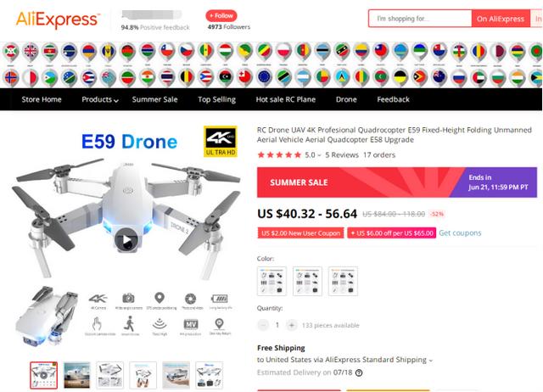Click the search input field
Image resolution: width=543 pixels, height=392 pixels.
coord(420,19)
